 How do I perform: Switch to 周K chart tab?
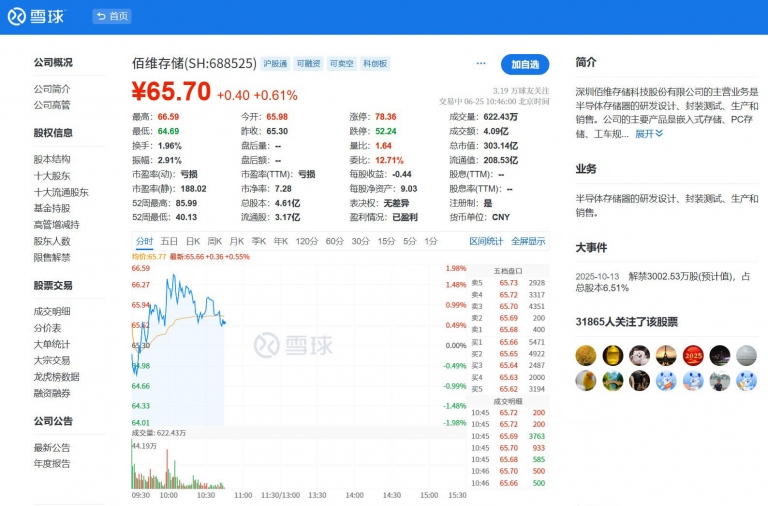(215, 241)
